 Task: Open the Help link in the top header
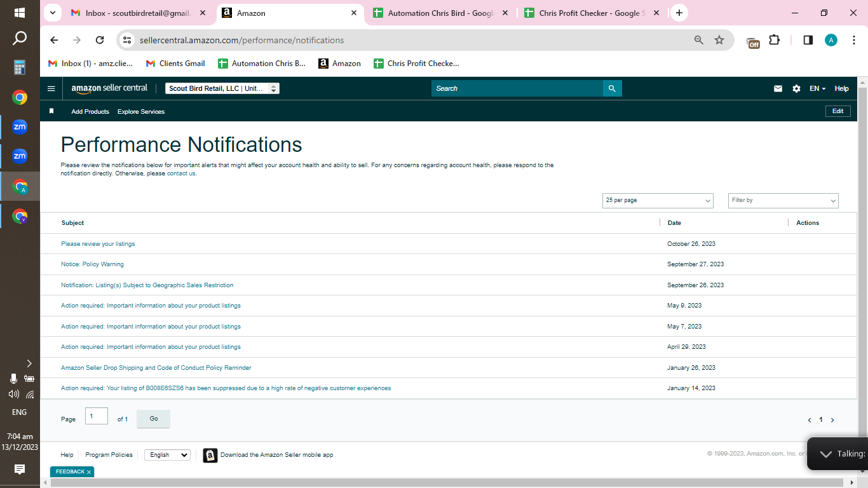tap(841, 89)
